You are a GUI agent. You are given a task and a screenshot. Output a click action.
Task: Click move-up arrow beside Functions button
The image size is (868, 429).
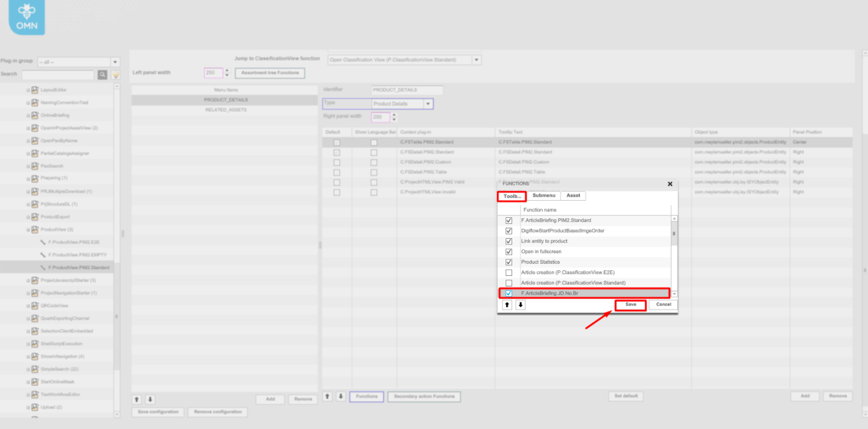(x=327, y=396)
